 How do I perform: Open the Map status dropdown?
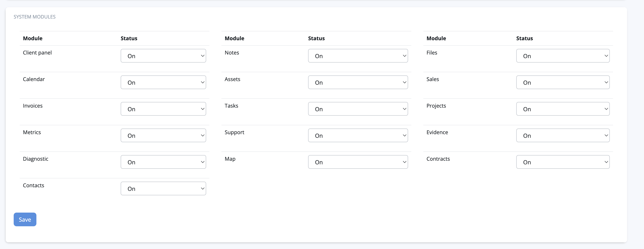[x=358, y=162]
